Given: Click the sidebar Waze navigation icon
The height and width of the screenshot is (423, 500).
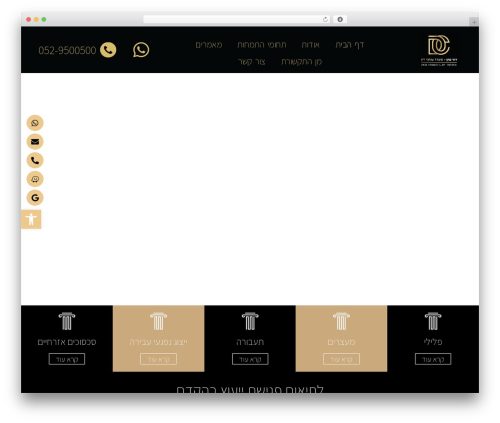Looking at the screenshot, I should tap(35, 179).
